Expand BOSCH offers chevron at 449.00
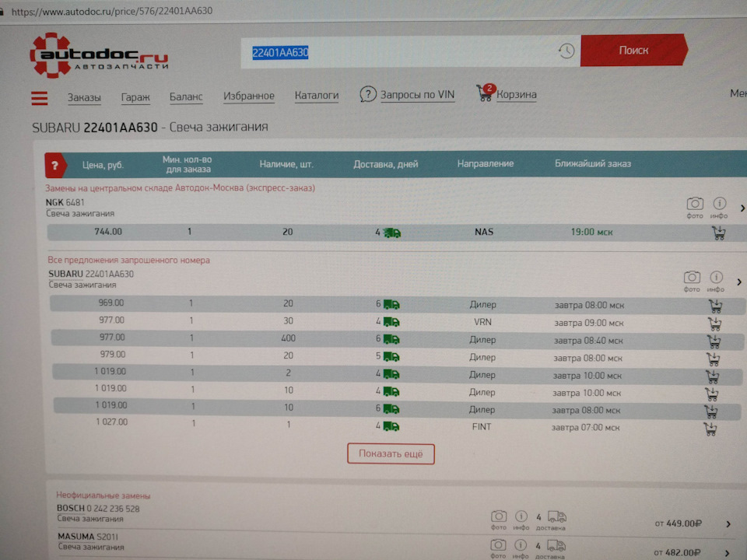747x560 pixels. pos(728,523)
